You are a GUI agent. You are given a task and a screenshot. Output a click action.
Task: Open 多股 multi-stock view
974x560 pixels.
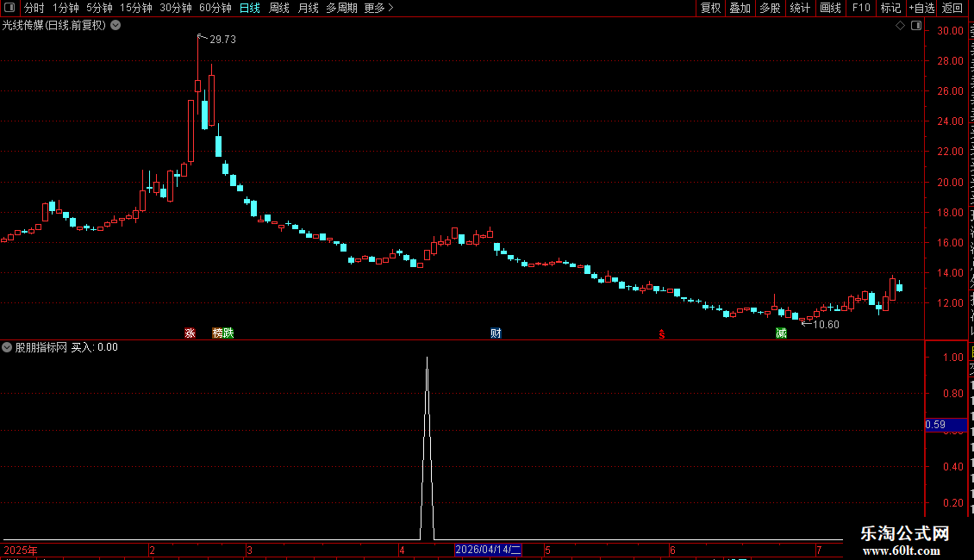(770, 8)
